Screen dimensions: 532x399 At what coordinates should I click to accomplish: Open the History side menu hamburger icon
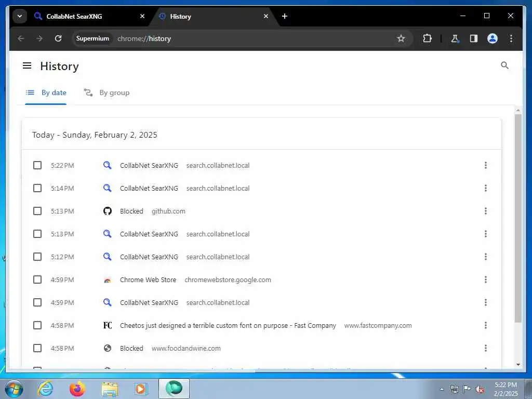coord(27,65)
